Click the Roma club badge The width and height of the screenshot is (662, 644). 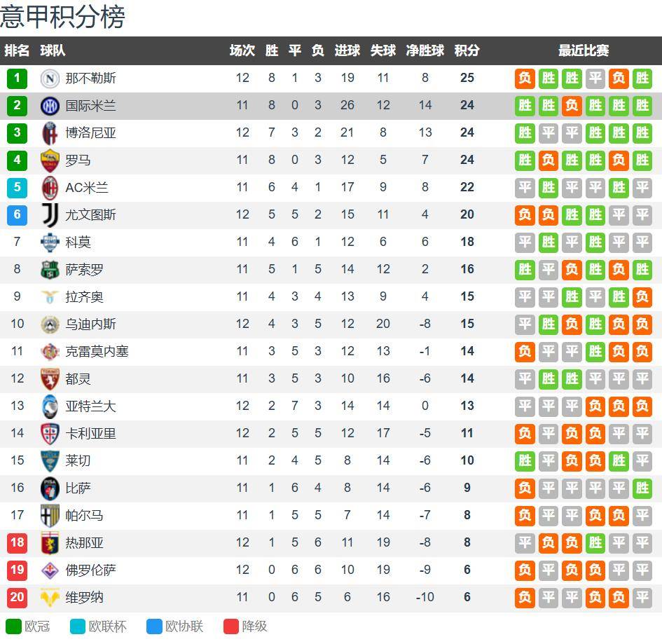(x=50, y=160)
